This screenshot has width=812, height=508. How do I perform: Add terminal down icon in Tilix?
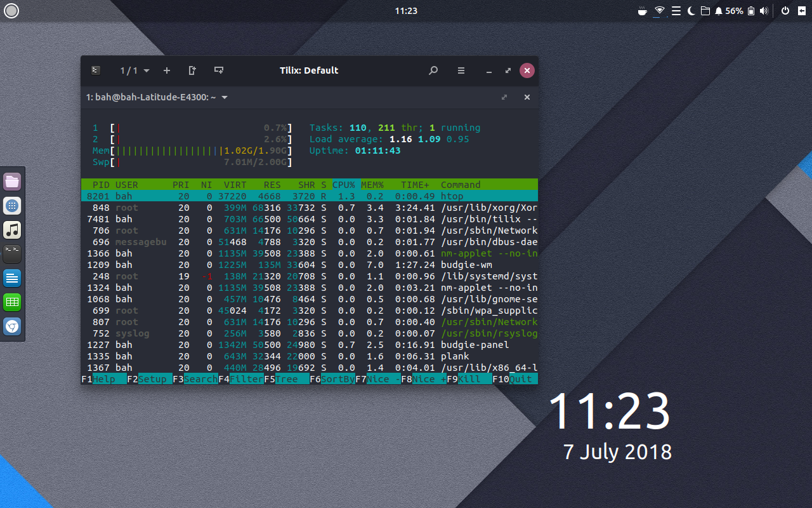219,70
